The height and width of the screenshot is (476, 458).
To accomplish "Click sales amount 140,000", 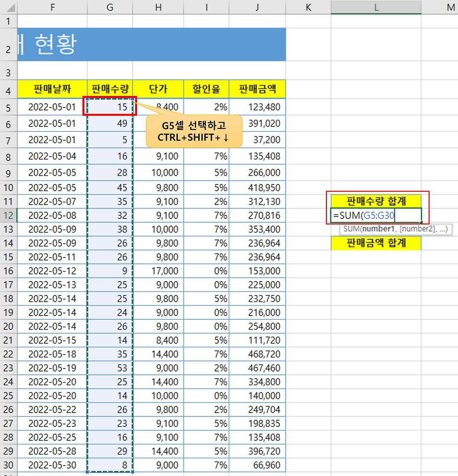I will (257, 396).
